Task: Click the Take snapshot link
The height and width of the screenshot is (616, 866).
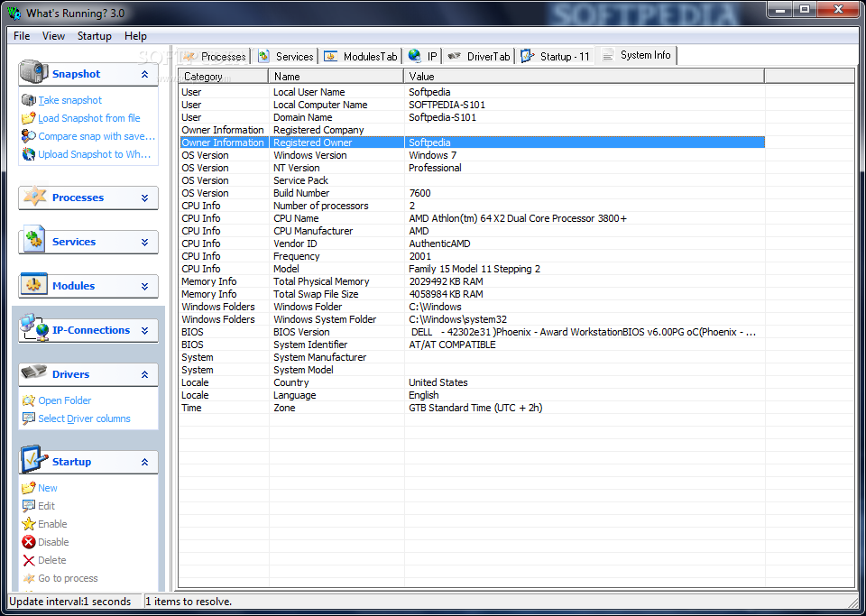Action: 70,100
